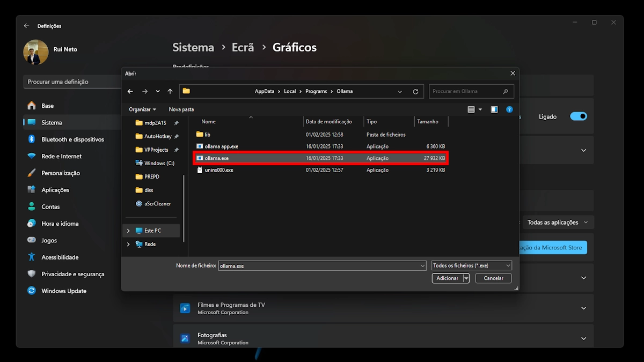The height and width of the screenshot is (362, 644).
Task: Go up one folder level with the up arrow
Action: coord(170,92)
